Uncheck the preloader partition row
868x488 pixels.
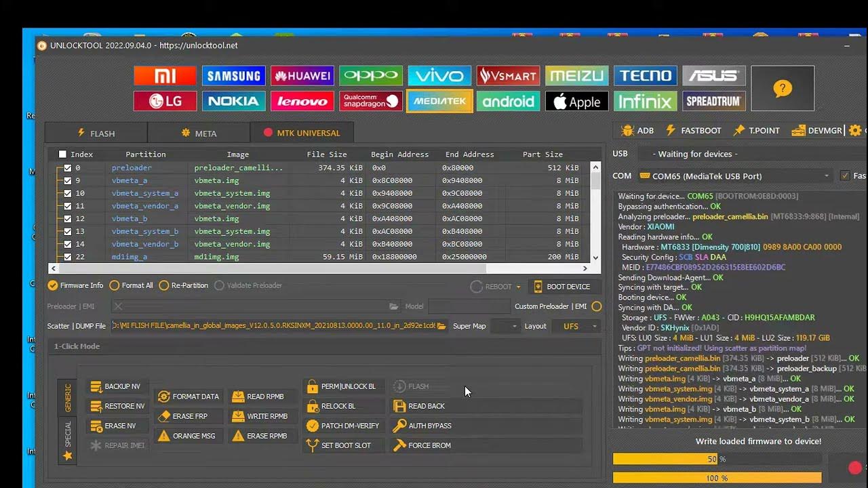(67, 167)
